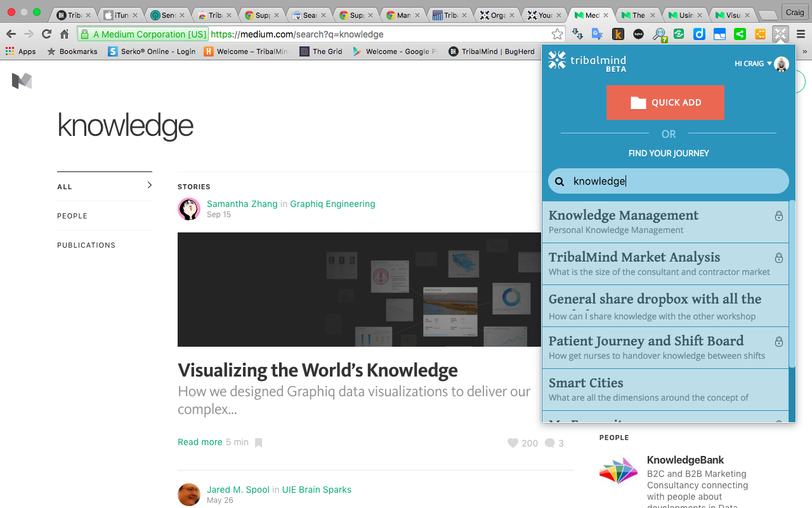Click the browser home icon
The width and height of the screenshot is (812, 508).
click(64, 34)
